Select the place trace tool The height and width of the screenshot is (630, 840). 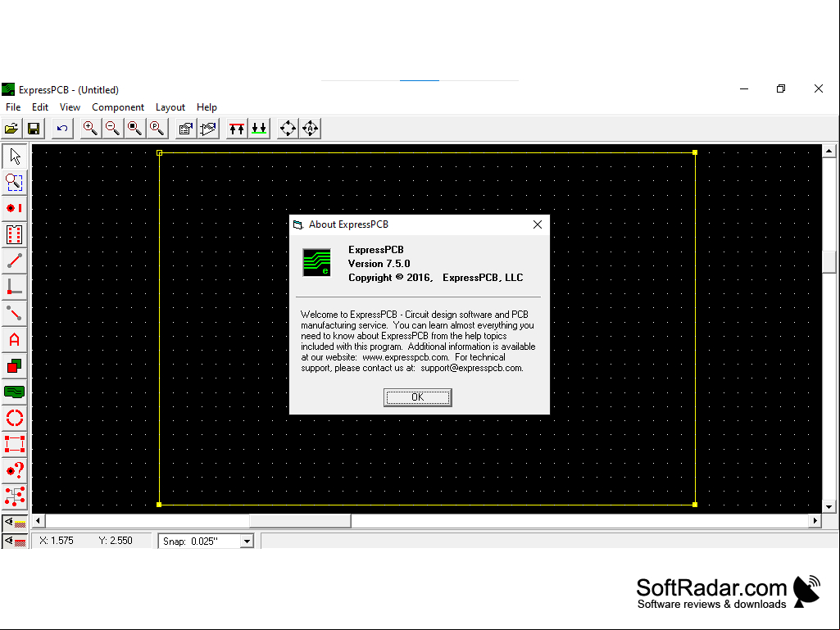point(15,261)
